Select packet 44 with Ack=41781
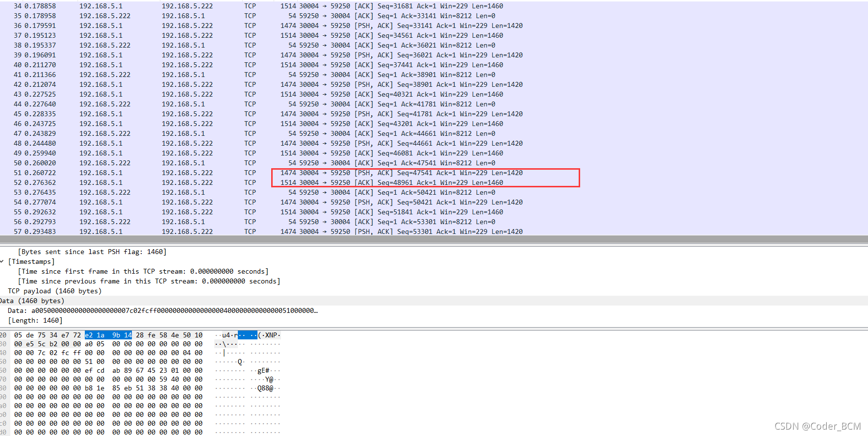This screenshot has width=868, height=436. pyautogui.click(x=434, y=104)
